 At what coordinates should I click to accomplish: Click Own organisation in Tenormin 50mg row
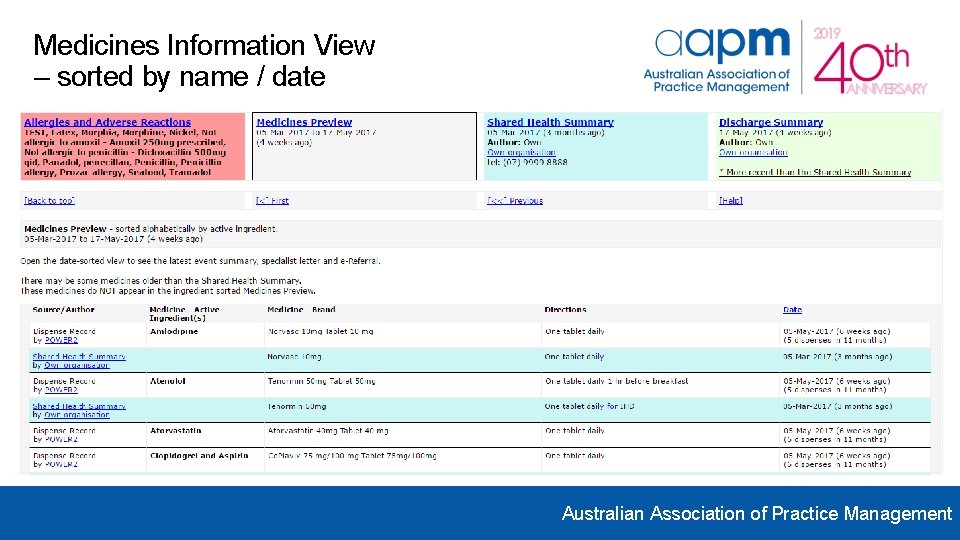[77, 414]
